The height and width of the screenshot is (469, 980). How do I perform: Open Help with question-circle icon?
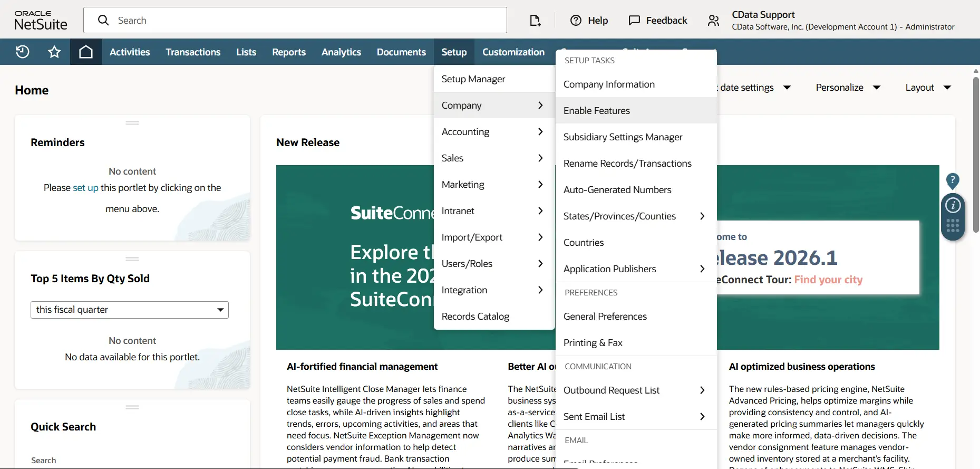[x=576, y=21]
